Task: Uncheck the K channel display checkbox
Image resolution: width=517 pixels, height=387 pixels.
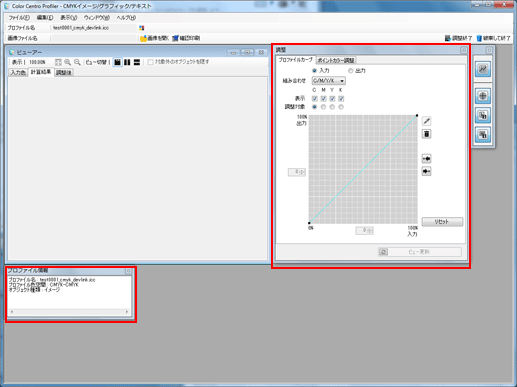Action: pos(341,99)
